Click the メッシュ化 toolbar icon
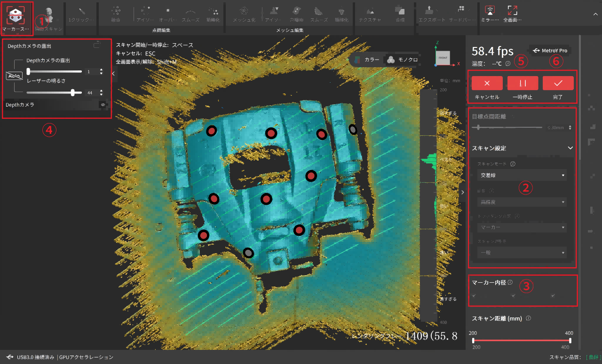Screen dimensions: 602x364 tap(244, 11)
